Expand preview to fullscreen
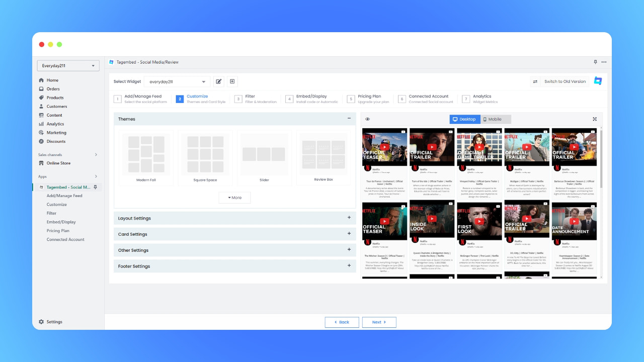 pyautogui.click(x=595, y=119)
